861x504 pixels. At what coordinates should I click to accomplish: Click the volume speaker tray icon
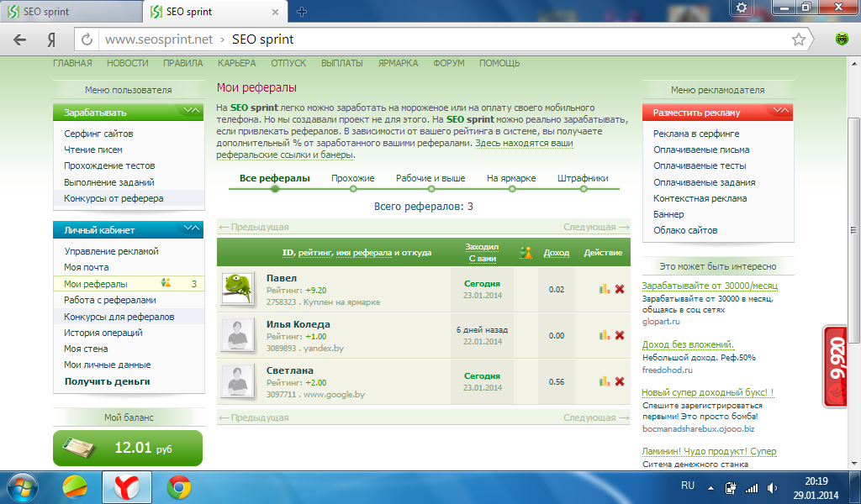[772, 487]
